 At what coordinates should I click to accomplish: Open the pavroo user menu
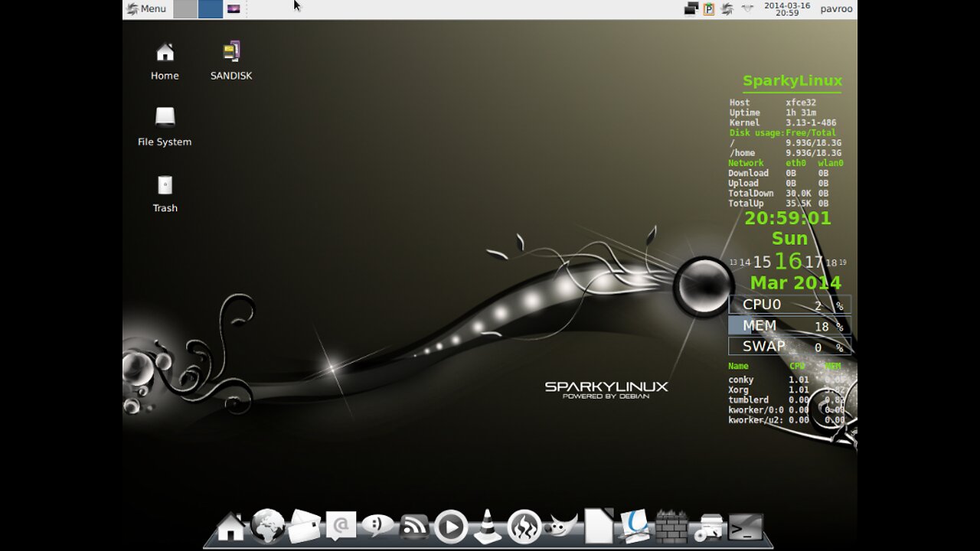(x=836, y=9)
